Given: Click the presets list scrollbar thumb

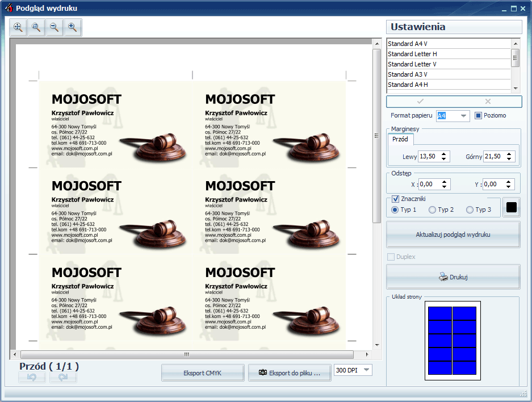Looking at the screenshot, I should [x=516, y=58].
